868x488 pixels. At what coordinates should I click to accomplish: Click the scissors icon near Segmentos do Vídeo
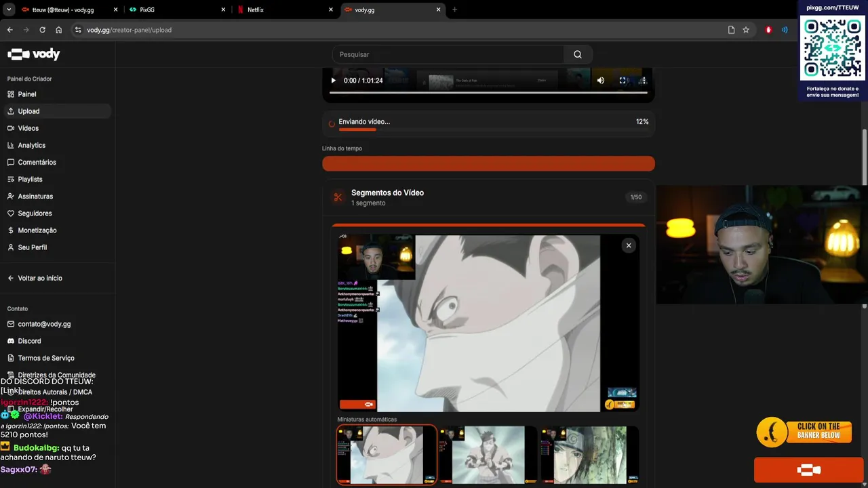[338, 197]
